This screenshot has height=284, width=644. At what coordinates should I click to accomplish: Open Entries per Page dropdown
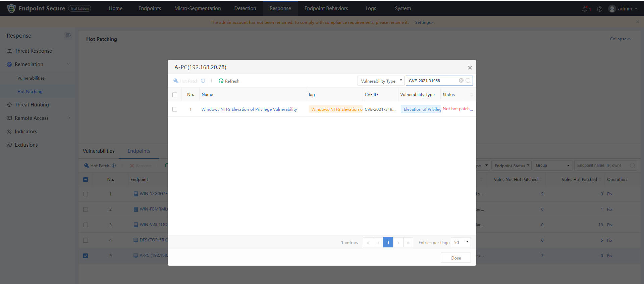click(x=461, y=242)
